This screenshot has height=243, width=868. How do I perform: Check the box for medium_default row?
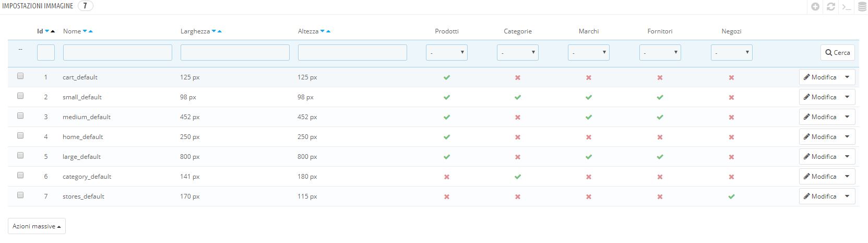[20, 115]
